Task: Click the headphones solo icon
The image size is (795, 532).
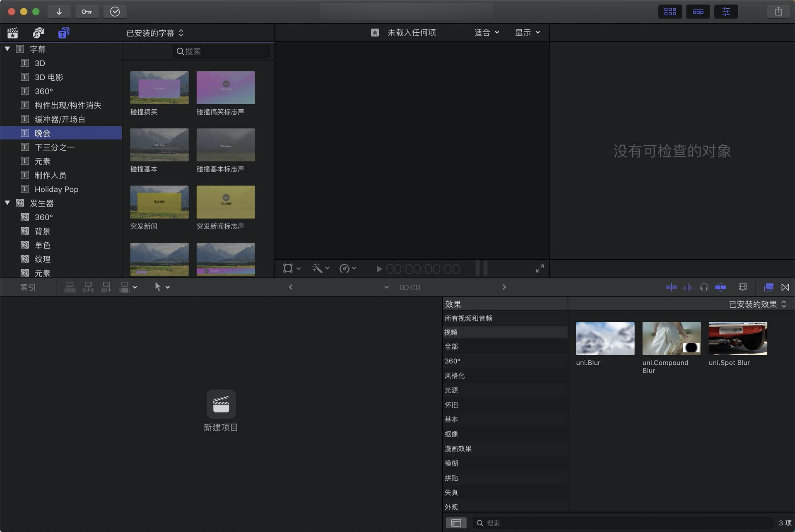Action: click(704, 287)
